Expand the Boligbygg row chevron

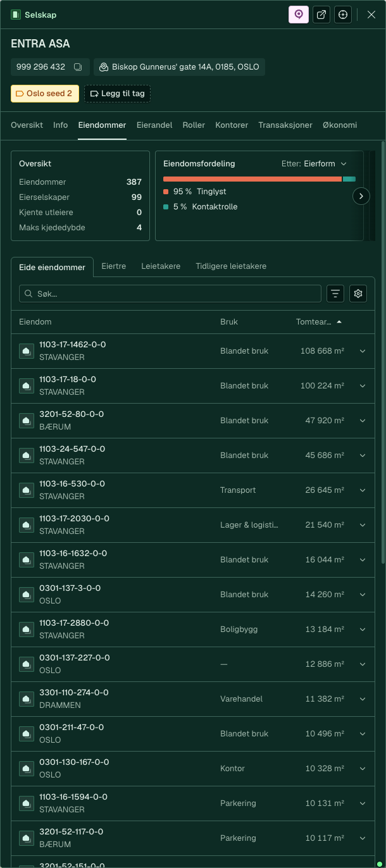click(363, 629)
